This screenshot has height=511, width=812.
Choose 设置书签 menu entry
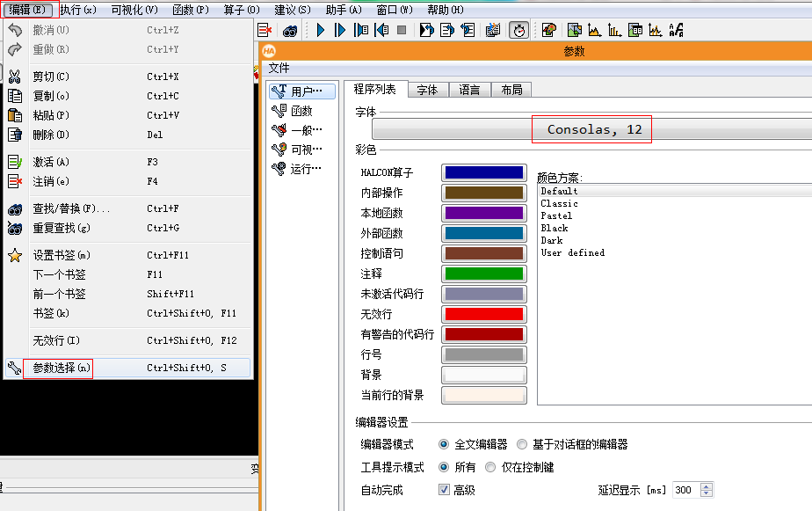coord(127,255)
